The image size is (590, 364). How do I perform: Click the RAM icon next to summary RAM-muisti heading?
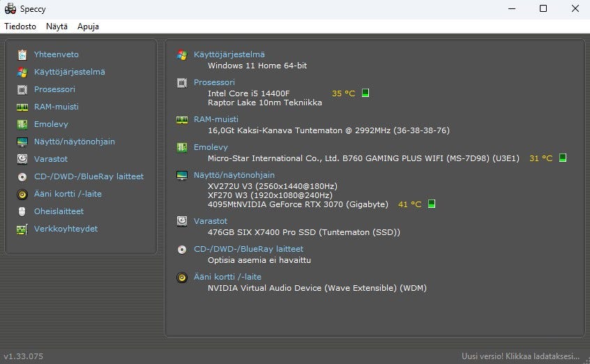pyautogui.click(x=182, y=120)
